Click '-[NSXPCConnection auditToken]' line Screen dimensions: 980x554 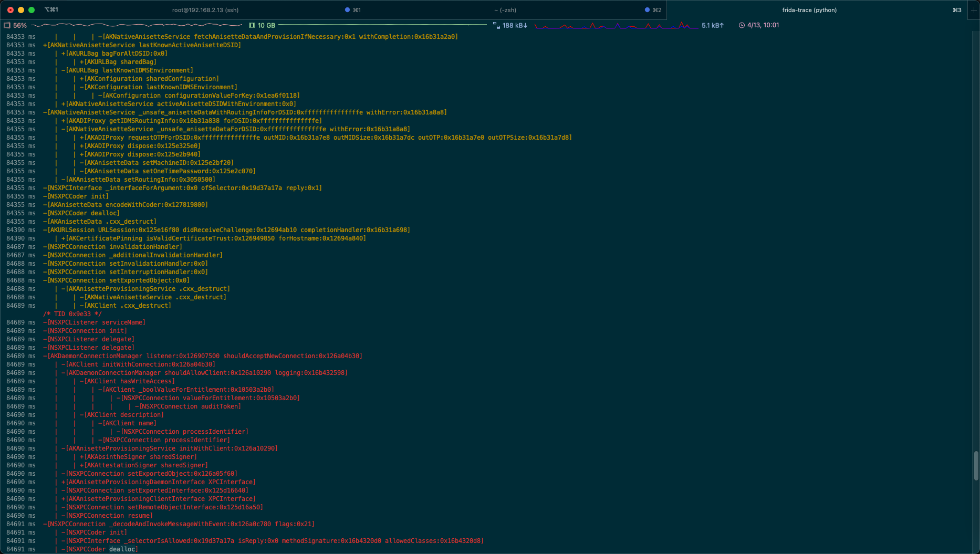[x=188, y=406]
